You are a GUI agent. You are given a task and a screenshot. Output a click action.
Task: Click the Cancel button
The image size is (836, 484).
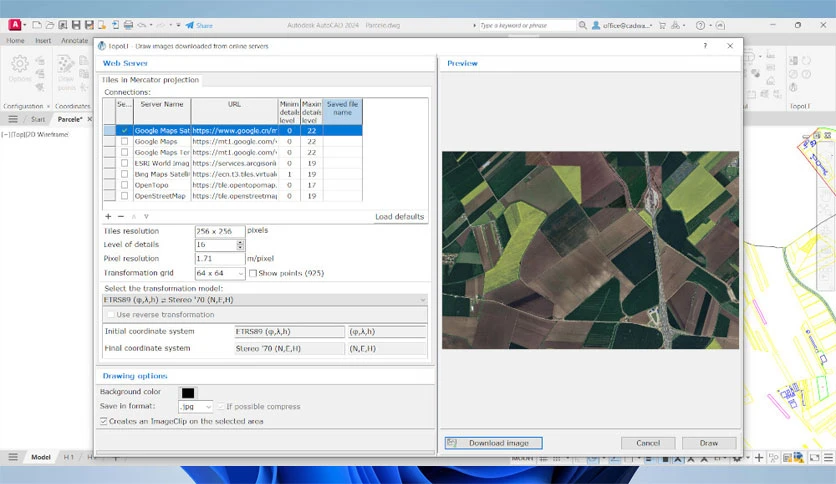(648, 443)
